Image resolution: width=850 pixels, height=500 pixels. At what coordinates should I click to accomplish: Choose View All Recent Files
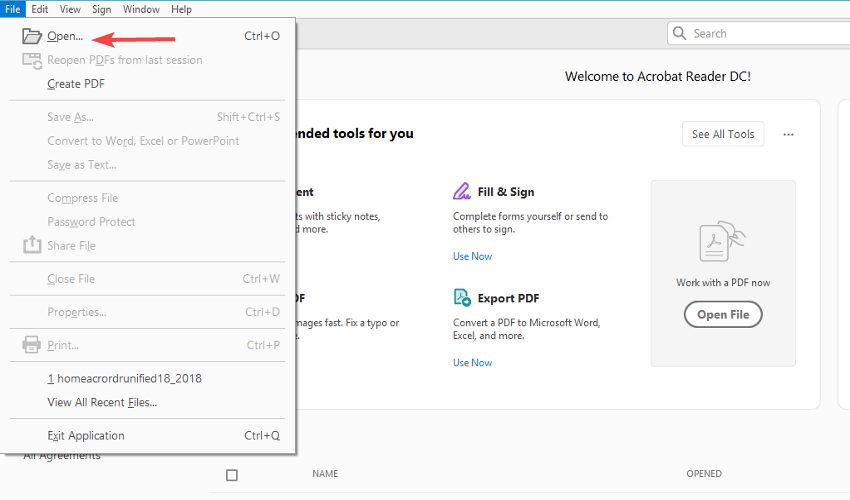[x=102, y=403]
